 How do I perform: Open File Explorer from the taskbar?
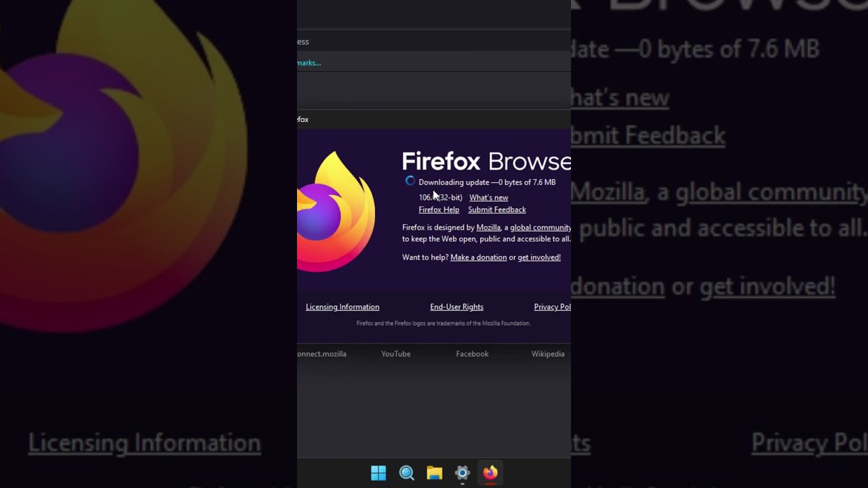[x=435, y=473]
